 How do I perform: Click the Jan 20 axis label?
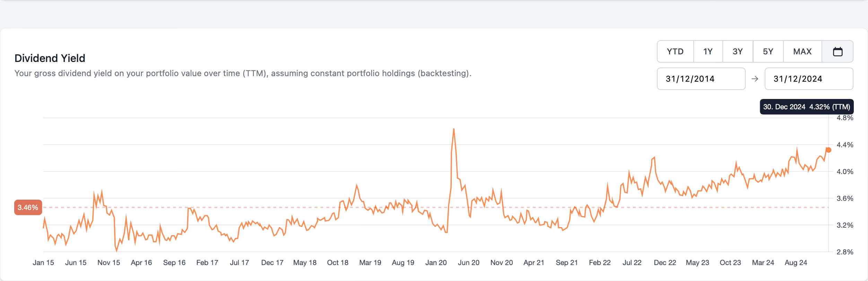pyautogui.click(x=436, y=263)
